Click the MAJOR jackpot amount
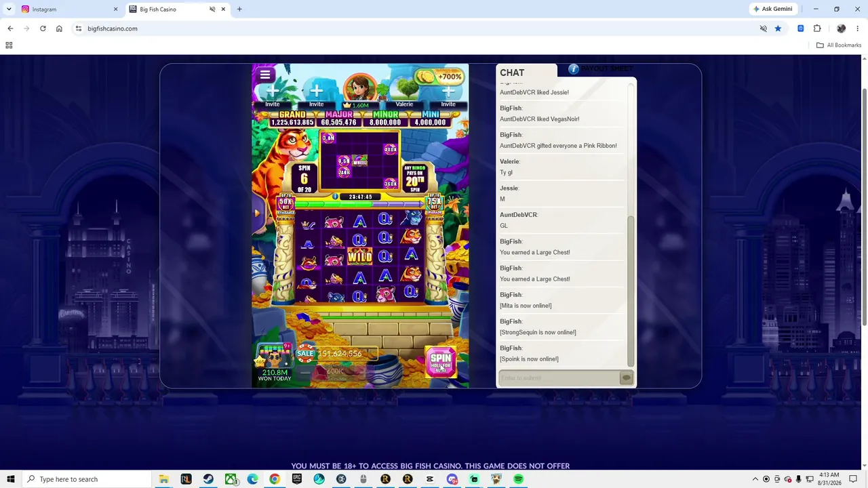 click(x=339, y=123)
